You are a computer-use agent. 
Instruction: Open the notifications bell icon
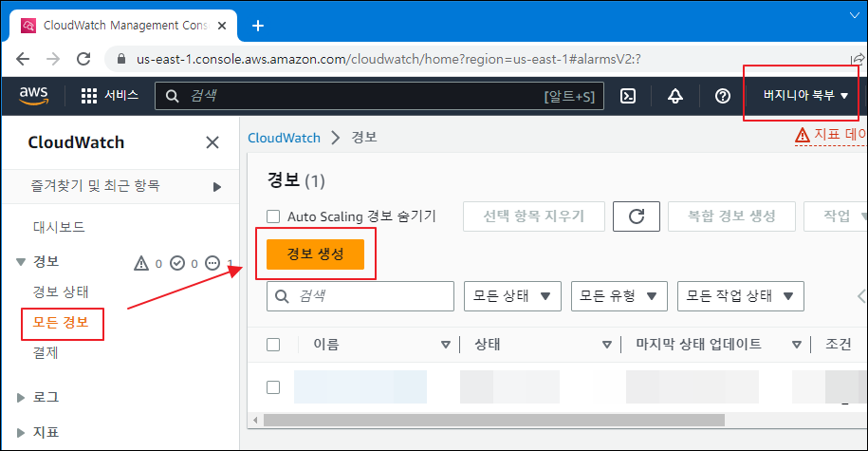click(x=674, y=96)
